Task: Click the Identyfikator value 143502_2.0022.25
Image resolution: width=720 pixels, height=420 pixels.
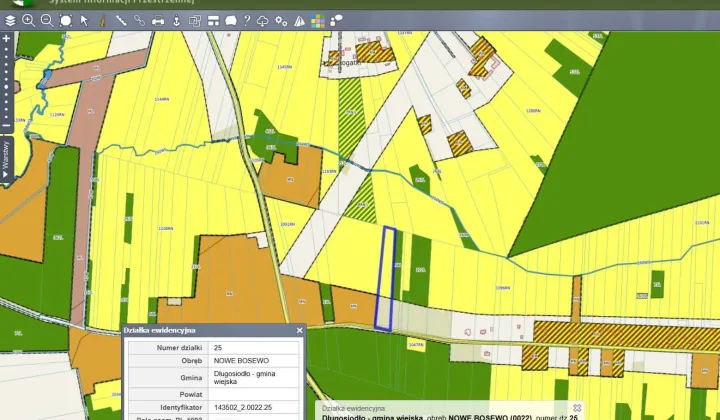Action: (x=243, y=407)
